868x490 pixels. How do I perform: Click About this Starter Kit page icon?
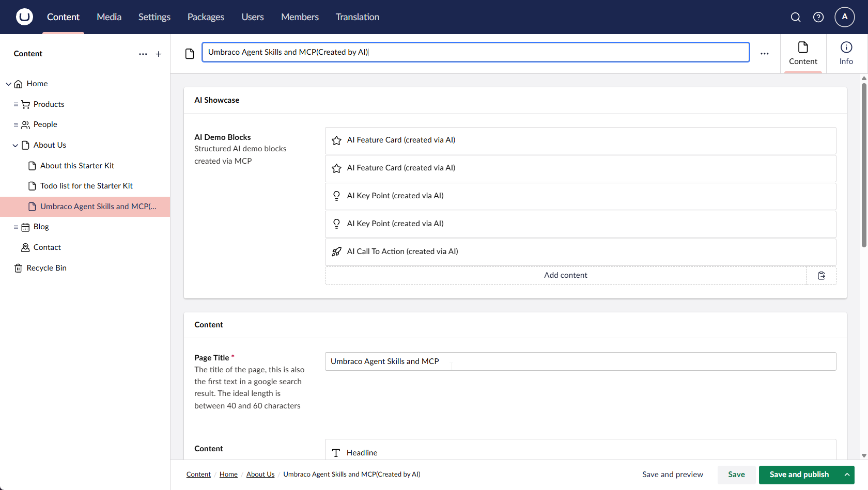[32, 166]
